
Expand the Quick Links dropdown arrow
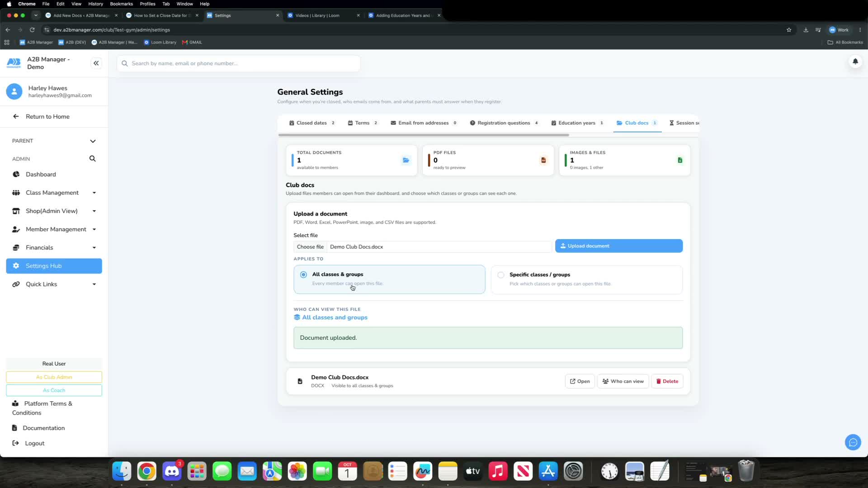(94, 284)
